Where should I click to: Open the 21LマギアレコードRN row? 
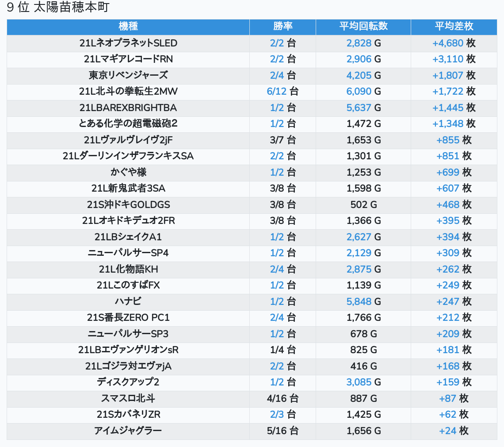[x=128, y=59]
